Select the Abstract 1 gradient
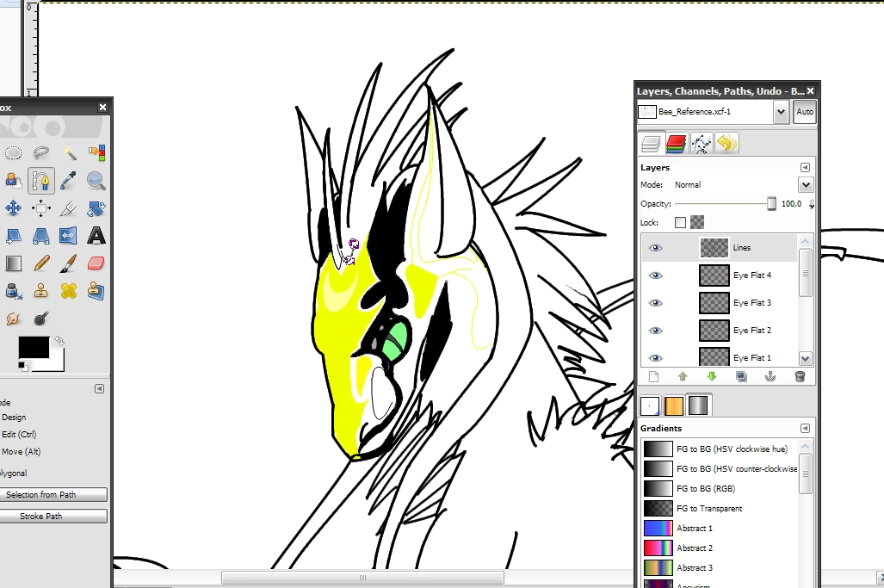Viewport: 884px width, 588px height. (x=721, y=529)
